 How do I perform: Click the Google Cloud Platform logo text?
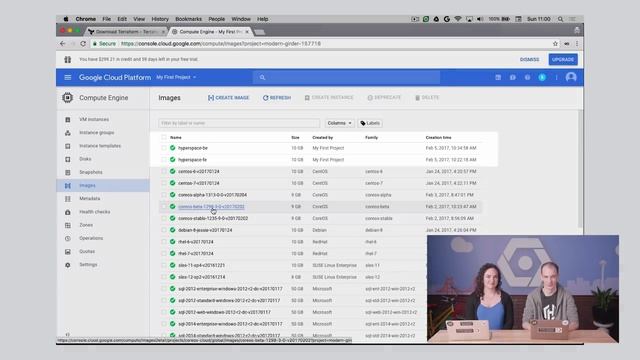coord(115,77)
